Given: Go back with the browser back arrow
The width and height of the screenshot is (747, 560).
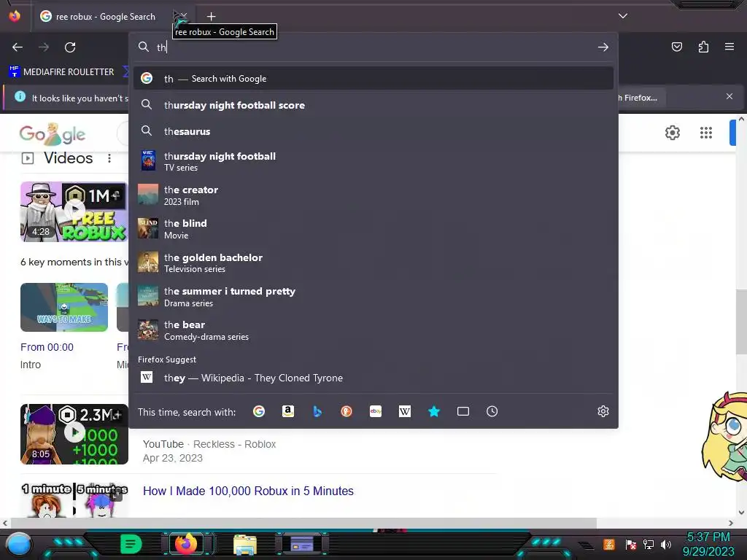Looking at the screenshot, I should point(18,47).
